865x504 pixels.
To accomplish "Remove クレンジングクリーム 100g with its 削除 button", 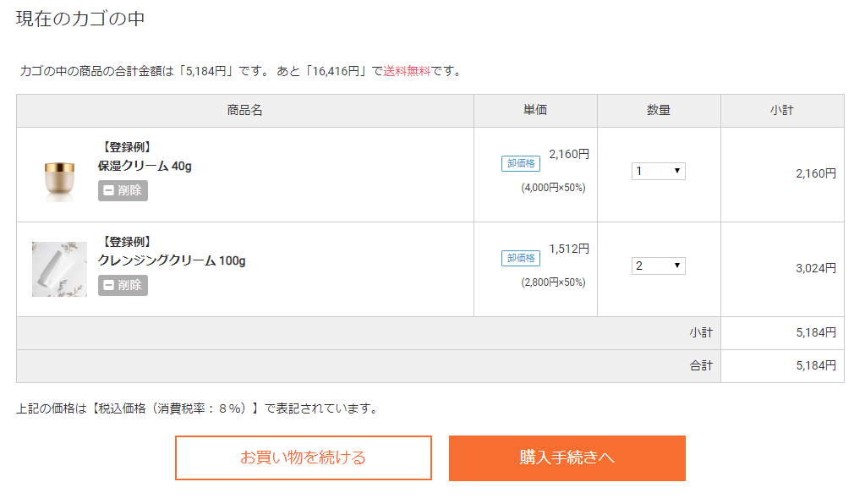I will (123, 285).
